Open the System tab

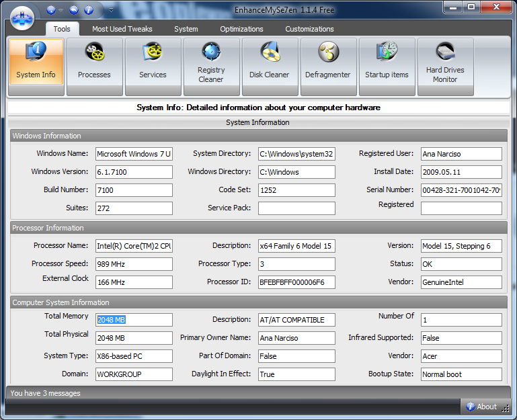click(x=186, y=29)
